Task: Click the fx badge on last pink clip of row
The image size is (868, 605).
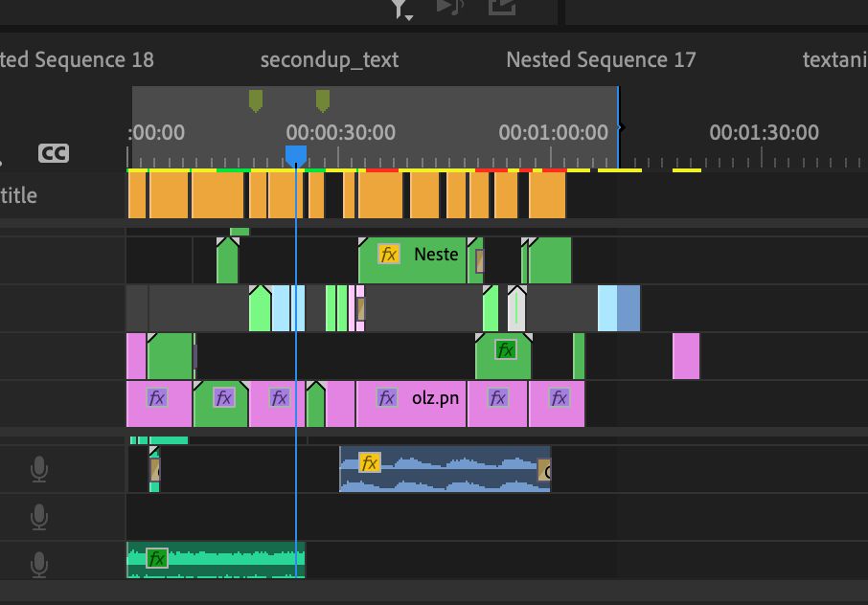Action: 560,397
